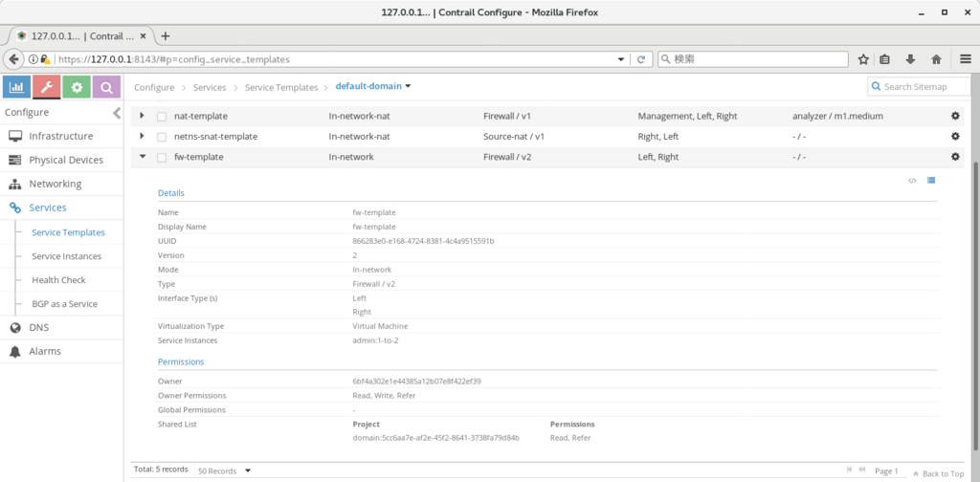Click the Infrastructure monitor icon
The width and height of the screenshot is (980, 482).
coord(15,136)
